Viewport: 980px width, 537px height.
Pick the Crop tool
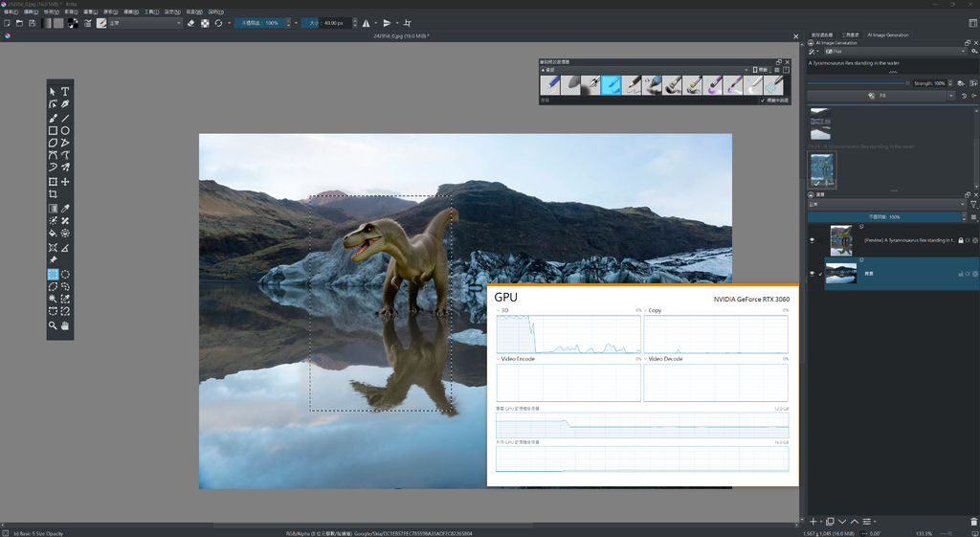coord(53,194)
